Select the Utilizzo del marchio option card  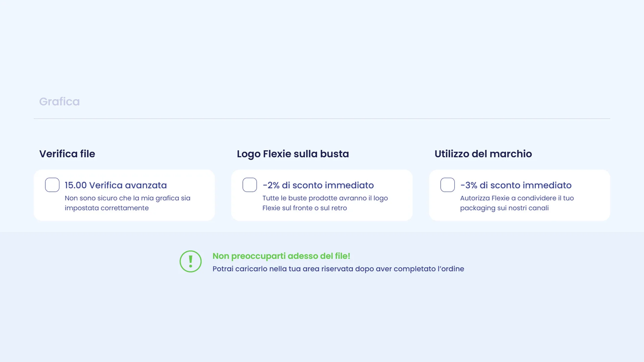coord(520,195)
